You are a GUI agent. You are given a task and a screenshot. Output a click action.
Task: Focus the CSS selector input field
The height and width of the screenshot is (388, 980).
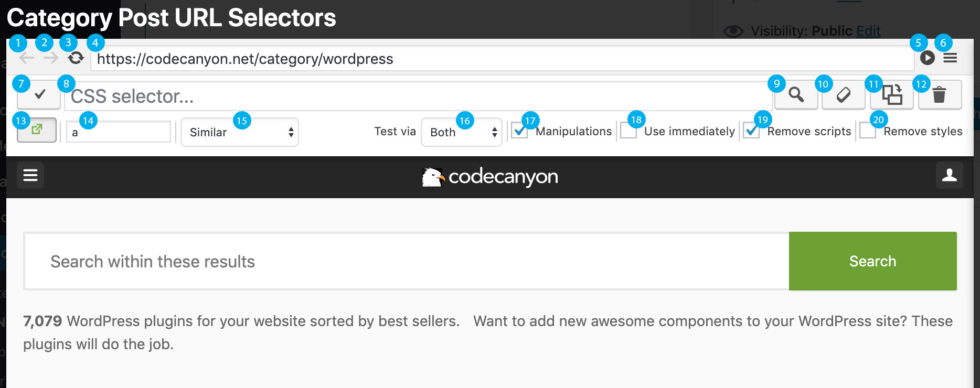pos(418,96)
